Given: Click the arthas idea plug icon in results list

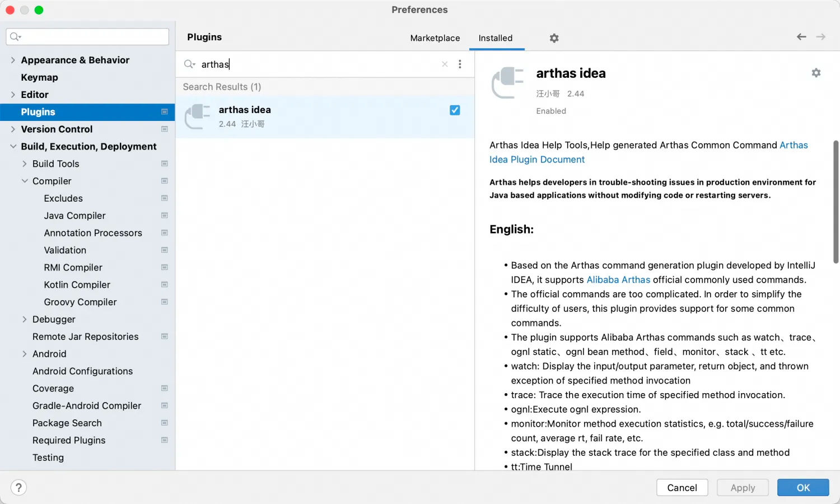Looking at the screenshot, I should pos(198,116).
